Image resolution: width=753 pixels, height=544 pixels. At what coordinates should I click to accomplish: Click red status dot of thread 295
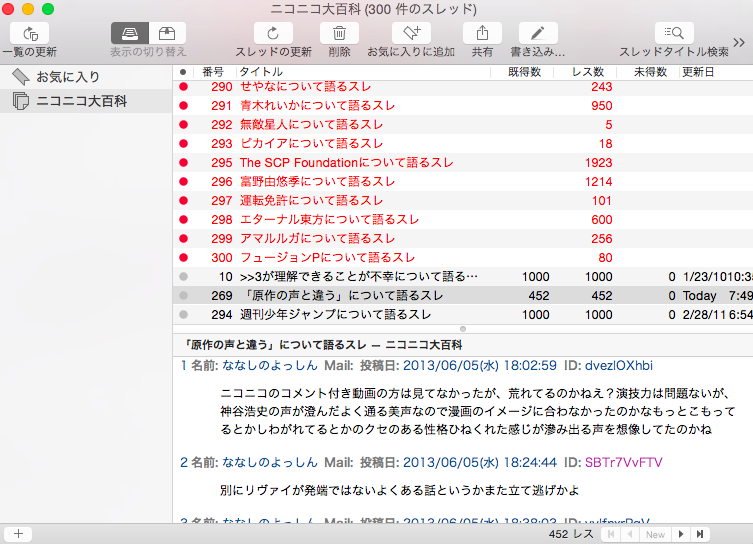click(x=183, y=163)
